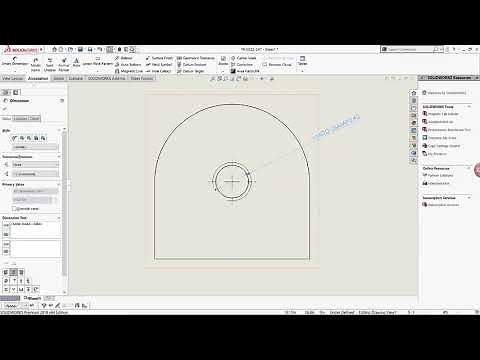Switch to the Annotation tab

click(38, 78)
